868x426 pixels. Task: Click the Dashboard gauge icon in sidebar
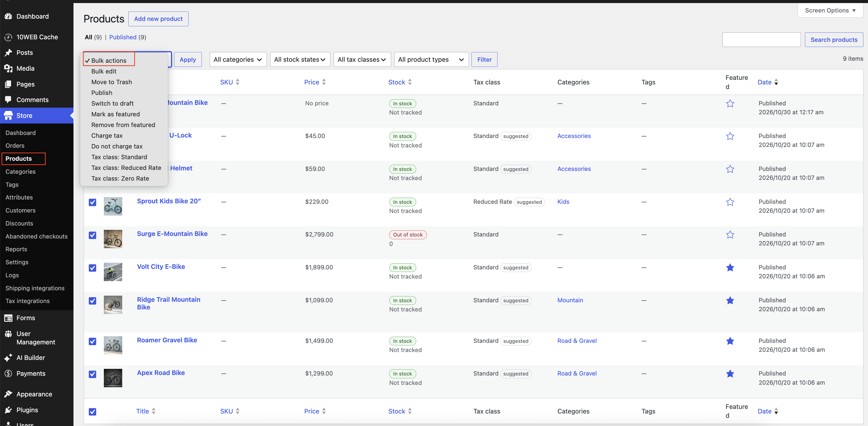8,16
